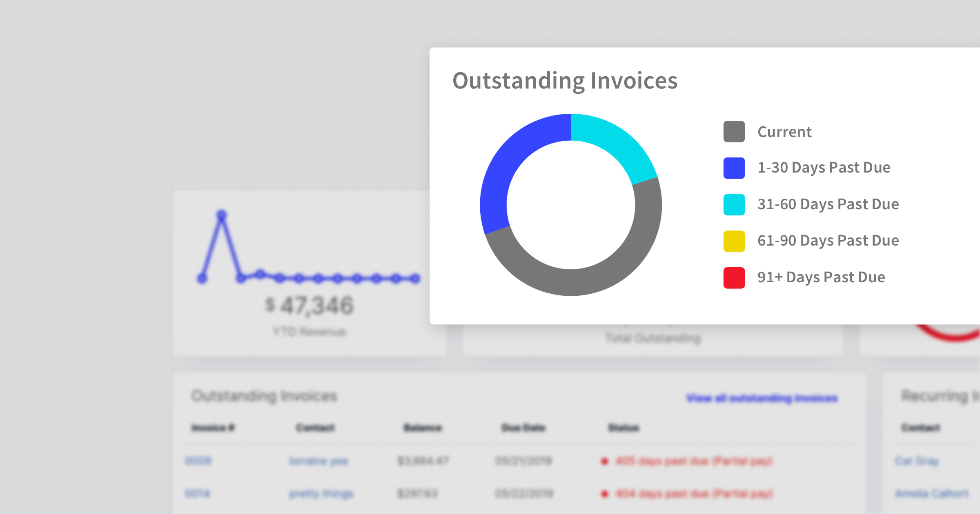Click the cyan 31-60 Days Past Due swatch

pos(734,205)
